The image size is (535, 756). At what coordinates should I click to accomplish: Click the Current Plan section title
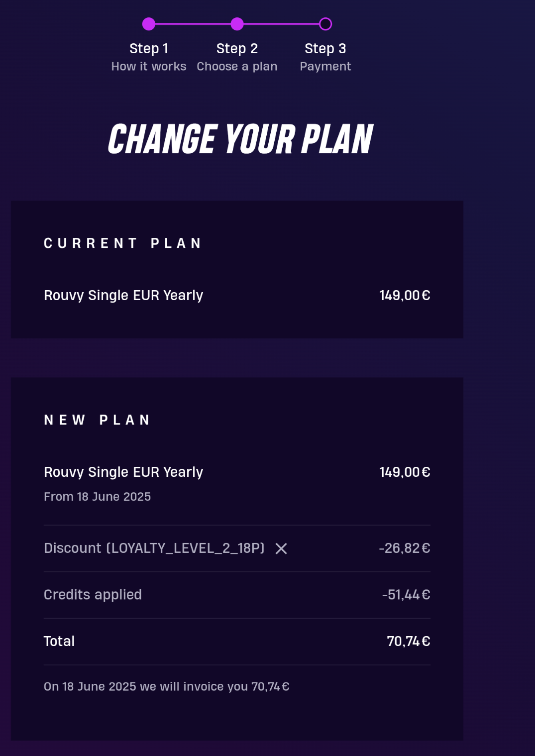pyautogui.click(x=123, y=243)
